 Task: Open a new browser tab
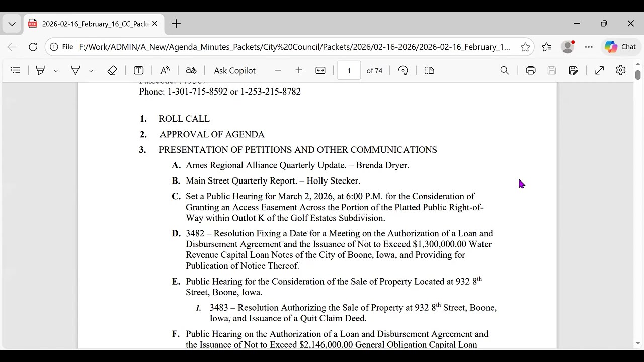pyautogui.click(x=176, y=24)
